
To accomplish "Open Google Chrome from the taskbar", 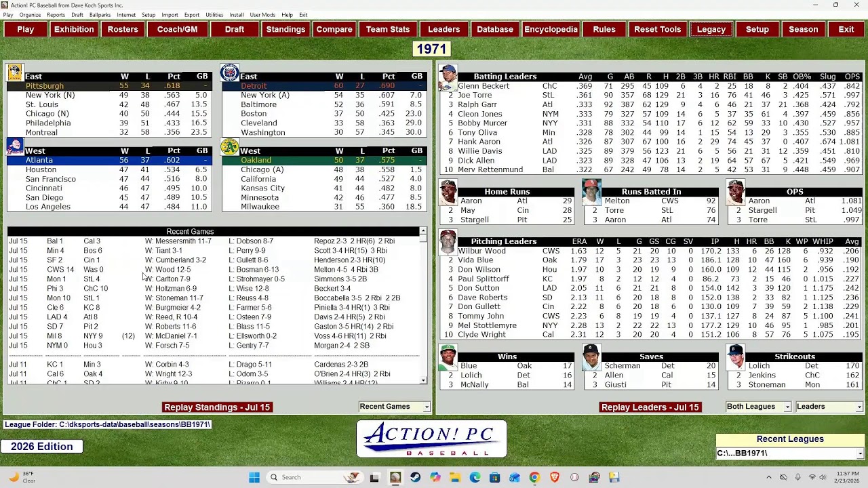I will click(534, 477).
